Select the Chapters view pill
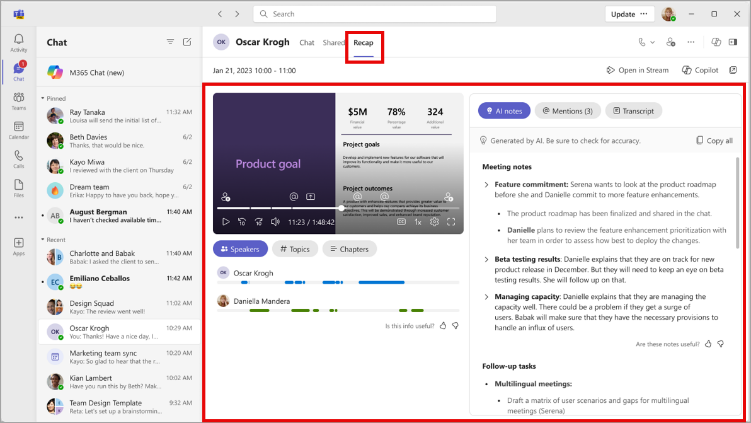The height and width of the screenshot is (423, 751). [349, 249]
